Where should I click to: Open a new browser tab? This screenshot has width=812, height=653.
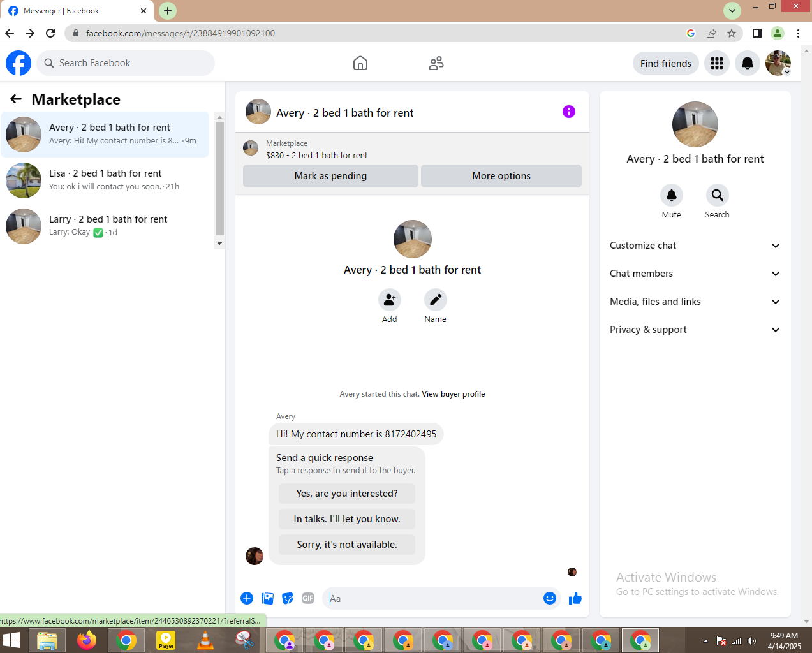(x=168, y=11)
